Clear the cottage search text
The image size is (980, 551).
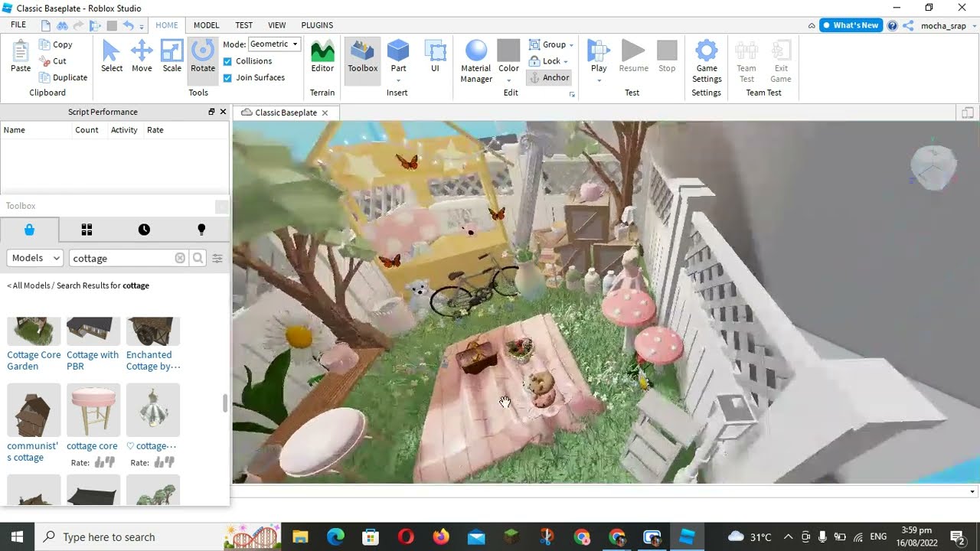coord(180,258)
